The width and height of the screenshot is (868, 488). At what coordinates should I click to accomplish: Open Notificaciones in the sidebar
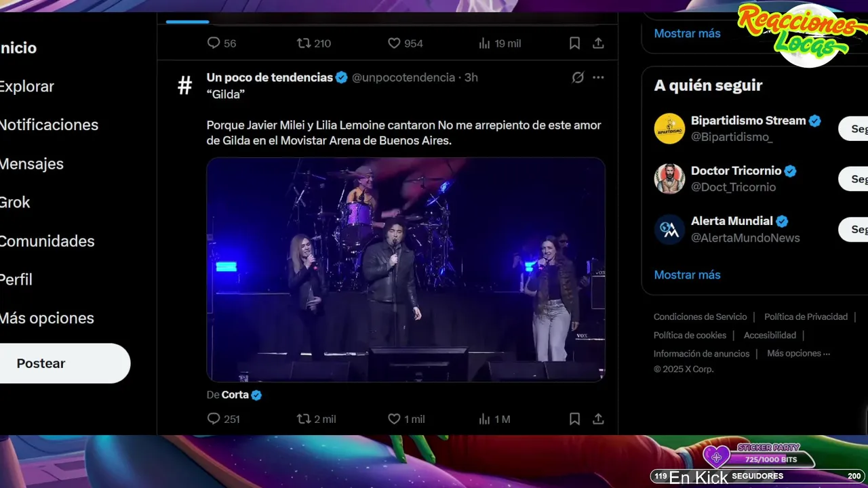[x=49, y=125]
